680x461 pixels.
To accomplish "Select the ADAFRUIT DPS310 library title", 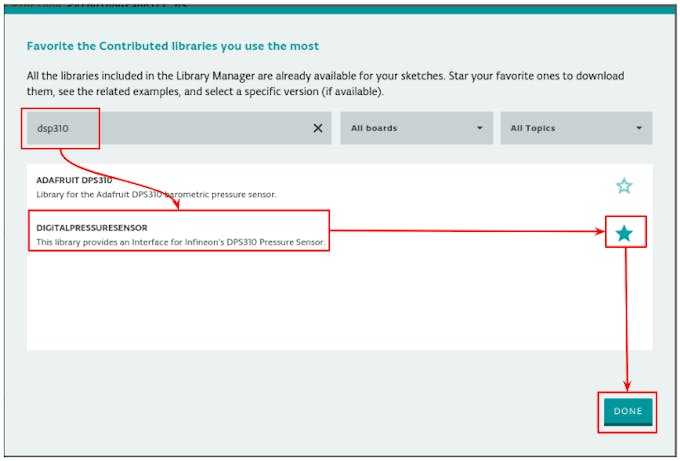I will point(74,180).
